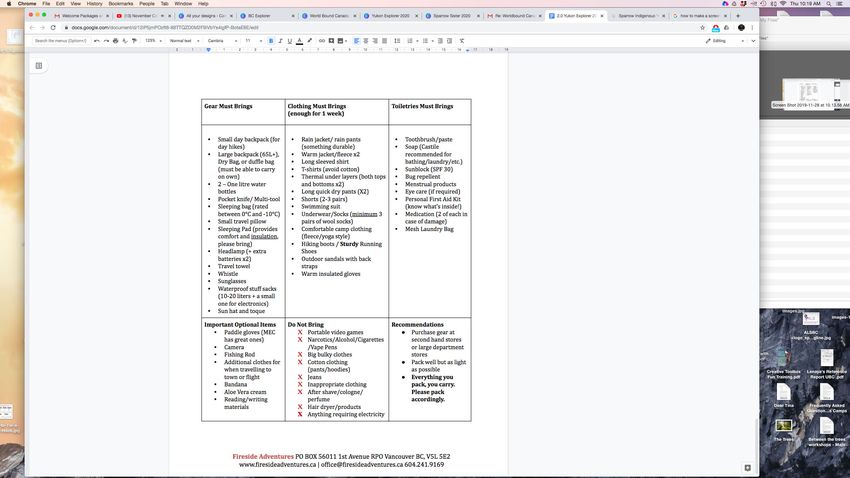850x478 pixels.
Task: Open text color picker (underlined A)
Action: [x=299, y=41]
